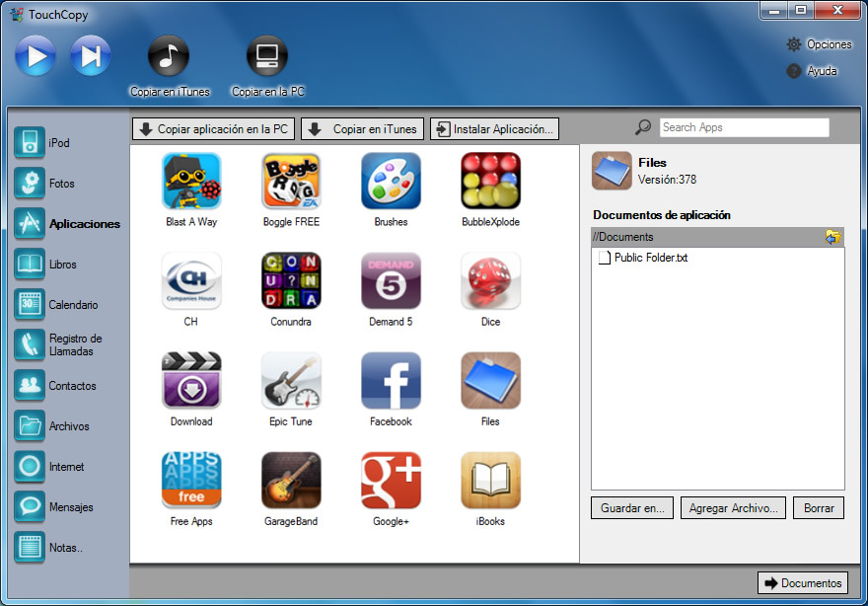The width and height of the screenshot is (868, 606).
Task: Select Aplicaciones in the sidebar
Action: 67,223
